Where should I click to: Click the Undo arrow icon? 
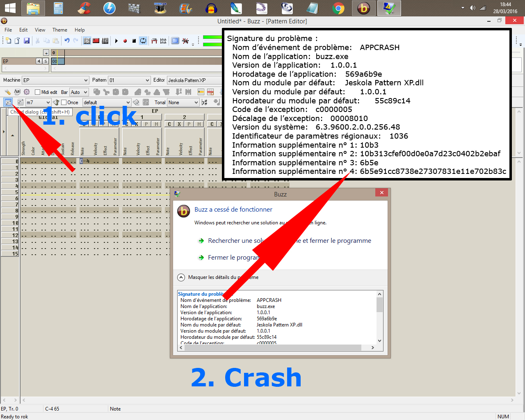[x=67, y=41]
